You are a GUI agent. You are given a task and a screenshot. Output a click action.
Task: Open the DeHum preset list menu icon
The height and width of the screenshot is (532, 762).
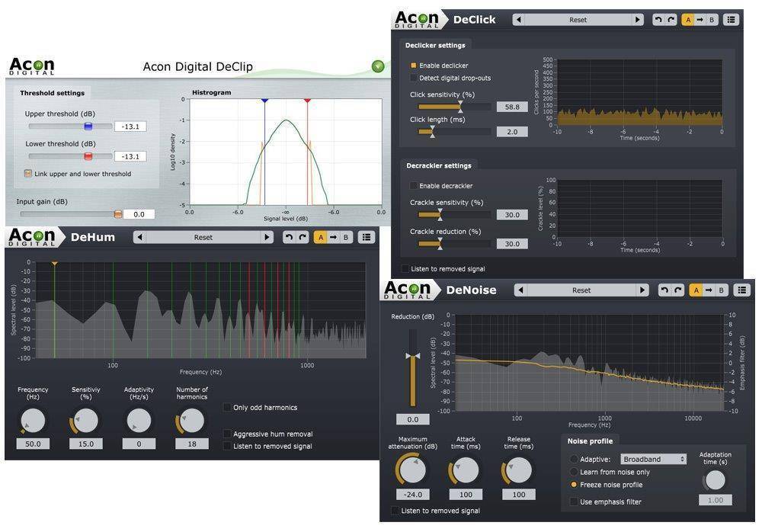pyautogui.click(x=367, y=237)
